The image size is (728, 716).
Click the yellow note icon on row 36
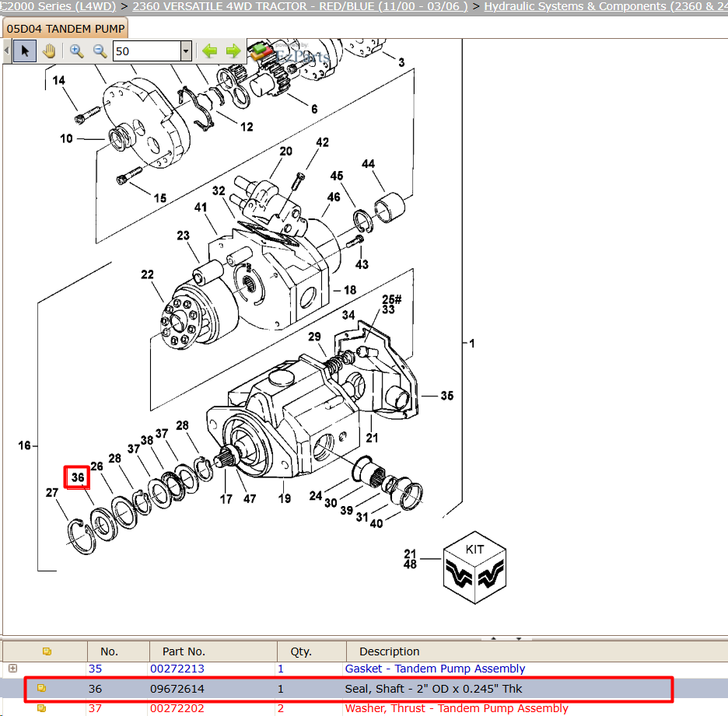coord(41,688)
